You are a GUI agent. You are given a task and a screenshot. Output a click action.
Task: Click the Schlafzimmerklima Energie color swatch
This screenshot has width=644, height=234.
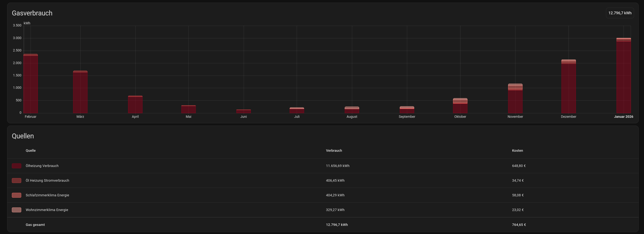pos(17,195)
